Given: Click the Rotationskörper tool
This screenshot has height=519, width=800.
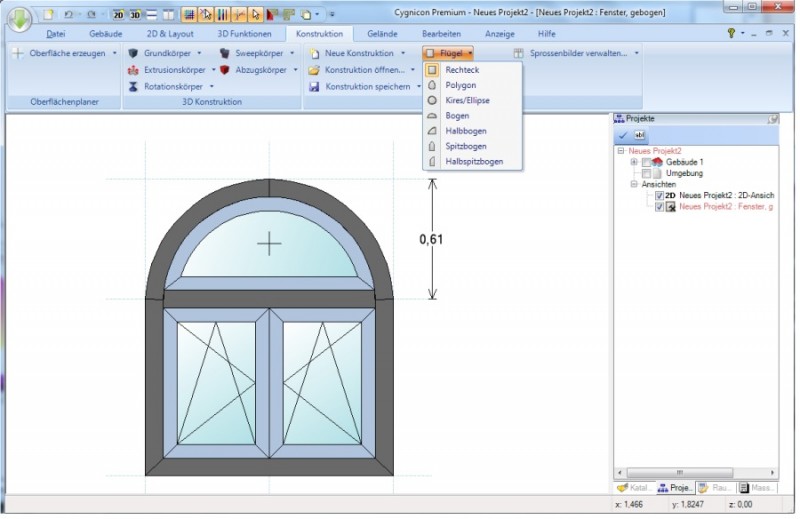Looking at the screenshot, I should 171,87.
